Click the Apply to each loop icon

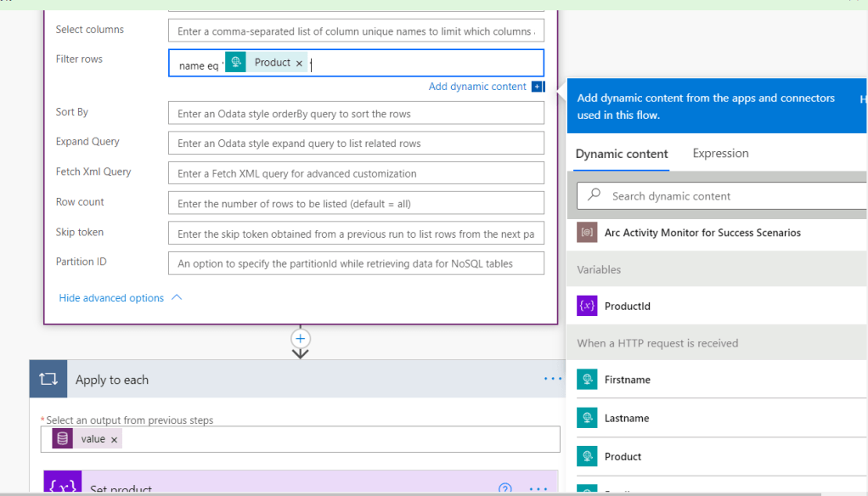(48, 380)
